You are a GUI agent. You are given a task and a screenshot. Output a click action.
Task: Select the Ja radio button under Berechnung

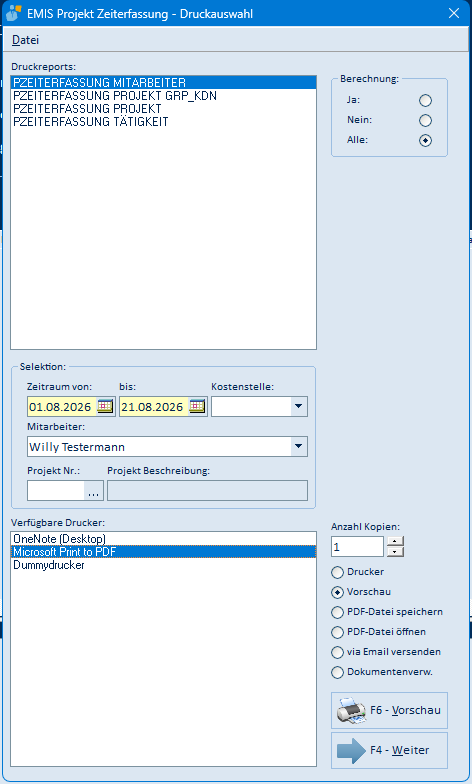tap(425, 100)
